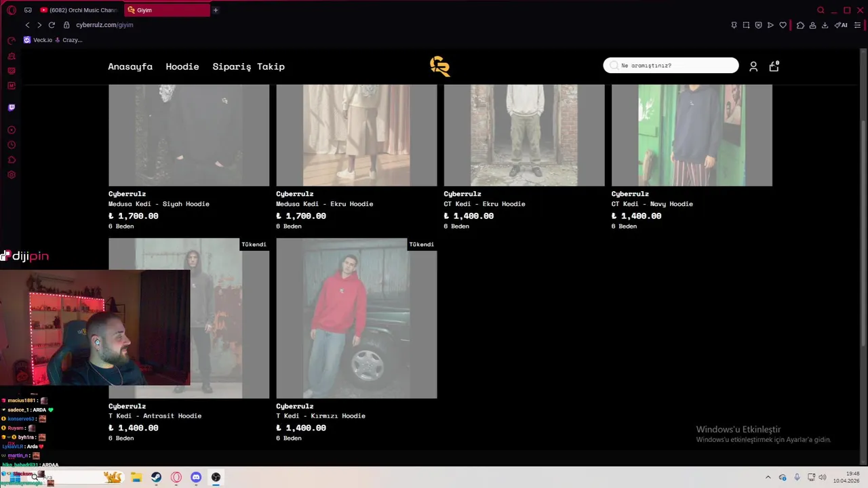Show hidden tray icons chevron
Screen dimensions: 868x488
click(768, 477)
